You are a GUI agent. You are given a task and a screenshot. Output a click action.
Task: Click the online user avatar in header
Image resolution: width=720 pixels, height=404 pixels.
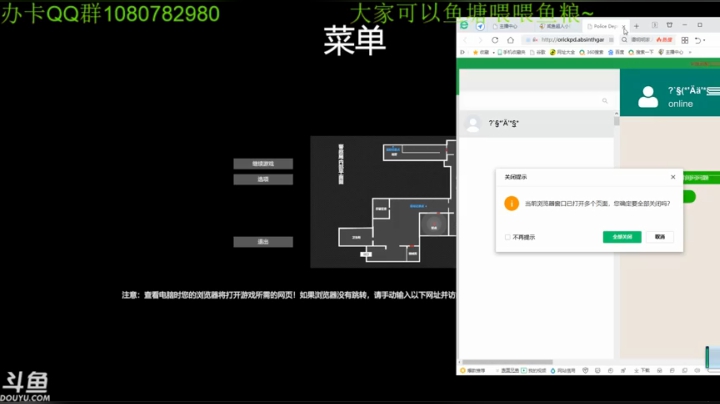[648, 96]
